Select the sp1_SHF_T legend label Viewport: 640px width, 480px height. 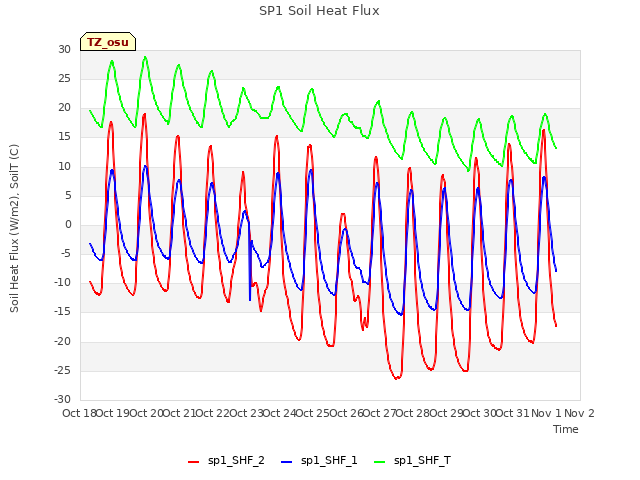click(422, 460)
